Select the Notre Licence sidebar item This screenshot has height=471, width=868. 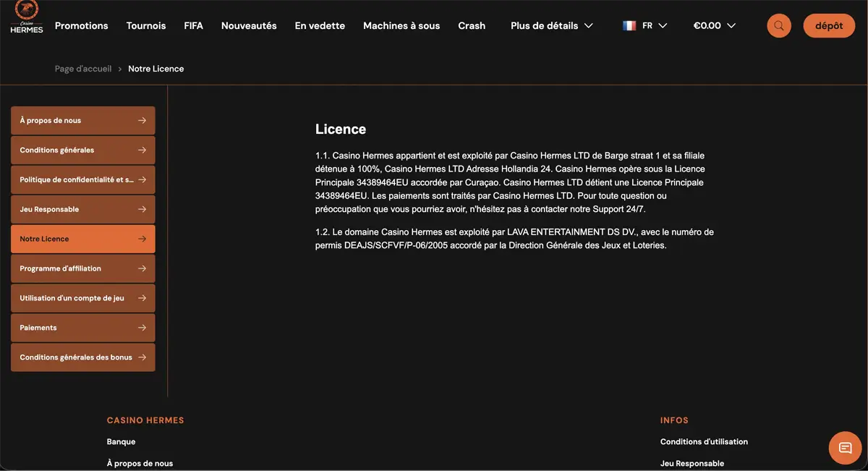[x=83, y=239]
